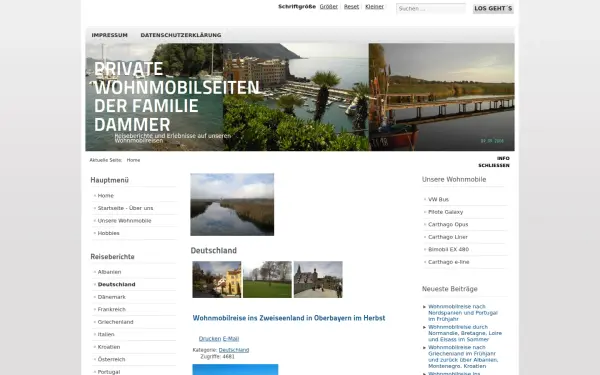This screenshot has height=375, width=600.
Task: Open the Deutschland category link under Kategorie
Action: (x=234, y=350)
